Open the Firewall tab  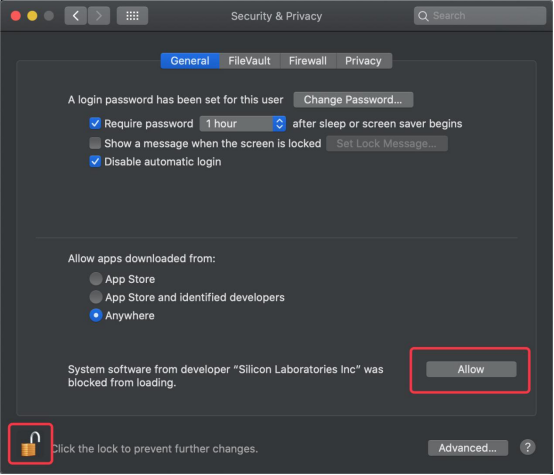308,61
